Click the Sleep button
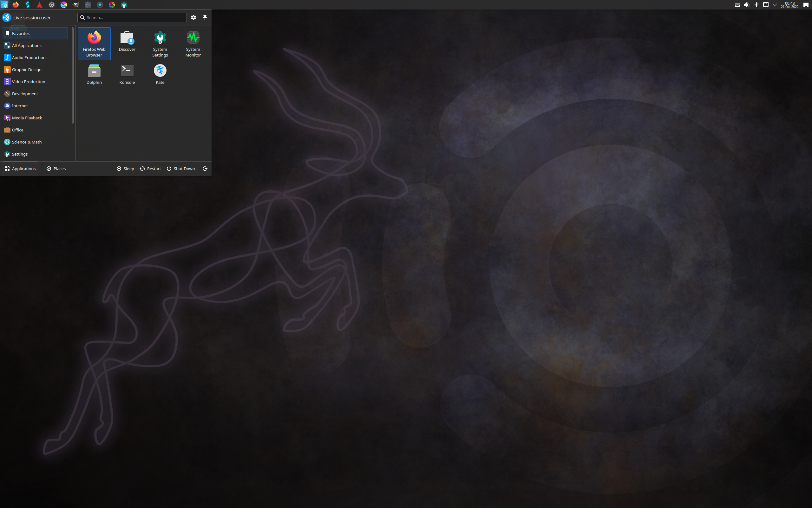This screenshot has height=508, width=812. coord(125,169)
